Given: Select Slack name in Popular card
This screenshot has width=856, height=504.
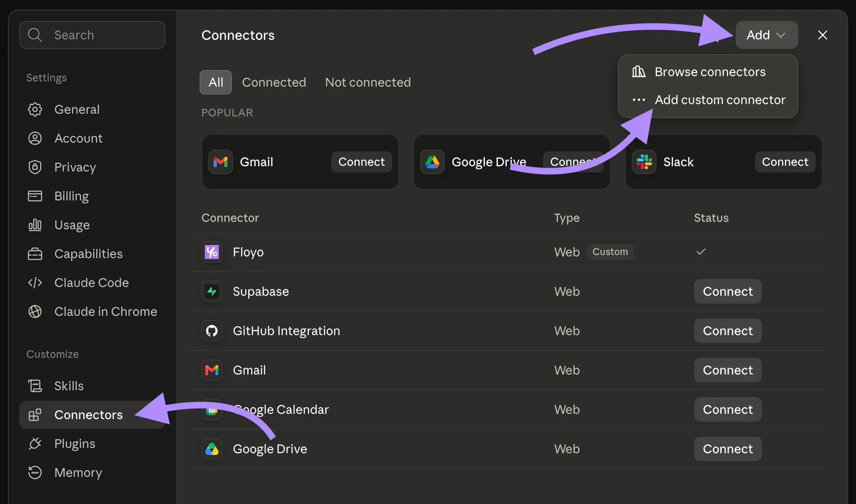Looking at the screenshot, I should pos(678,162).
